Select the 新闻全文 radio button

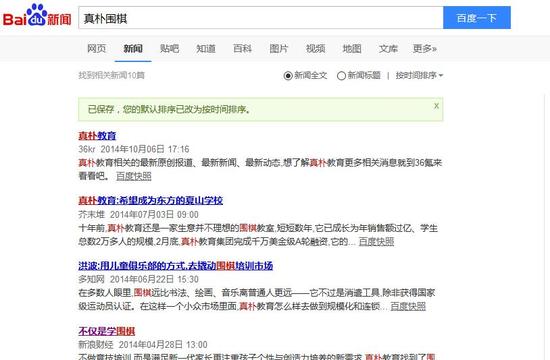pos(288,75)
